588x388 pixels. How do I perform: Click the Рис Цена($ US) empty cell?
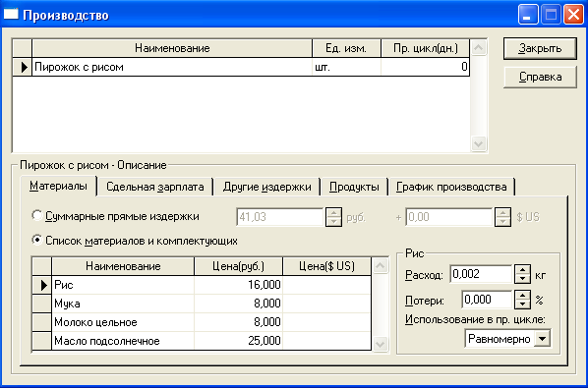[326, 285]
